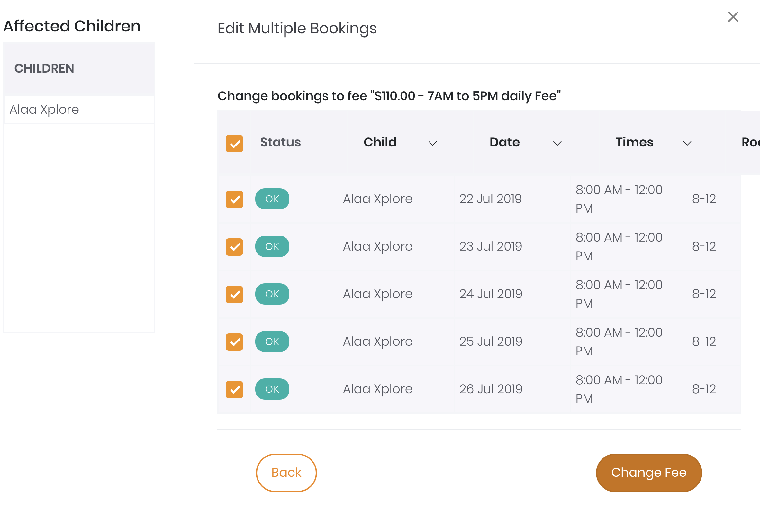Click the OK status badge for 22 Jul

(272, 199)
